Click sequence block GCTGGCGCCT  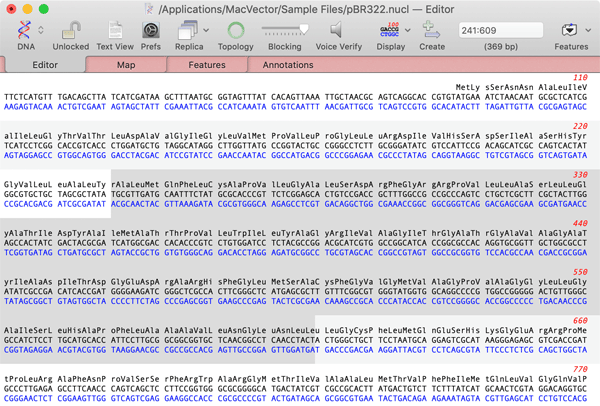coord(562,243)
